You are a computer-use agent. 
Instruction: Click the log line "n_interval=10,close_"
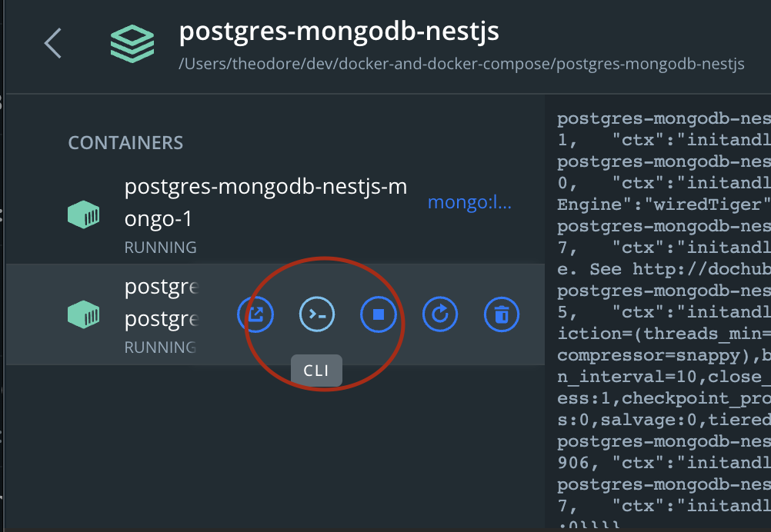[x=664, y=377]
